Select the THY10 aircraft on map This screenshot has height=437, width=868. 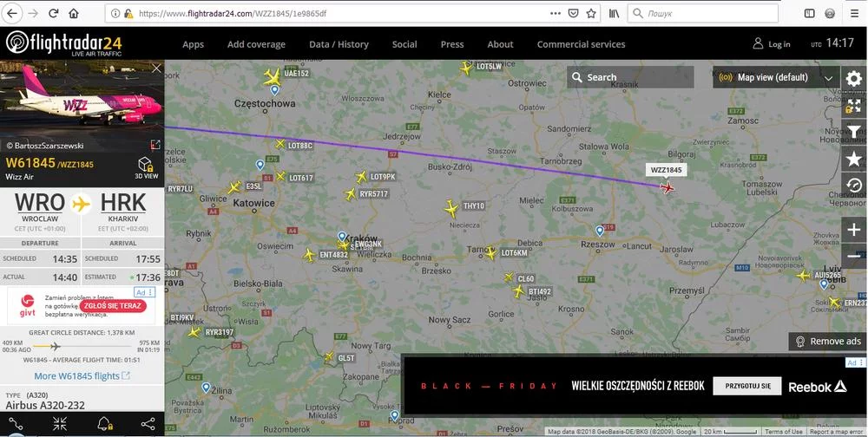click(451, 209)
